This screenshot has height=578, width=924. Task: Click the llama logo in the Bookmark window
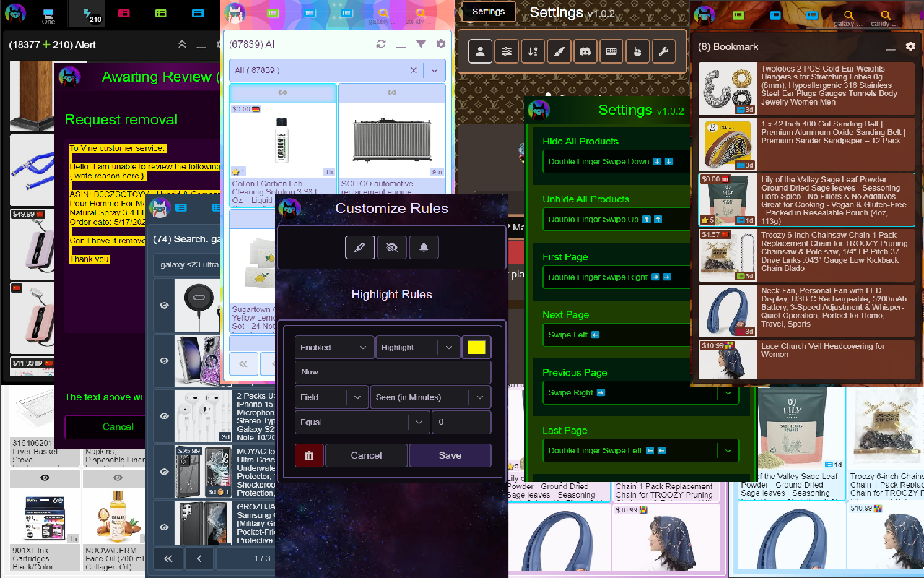click(705, 14)
